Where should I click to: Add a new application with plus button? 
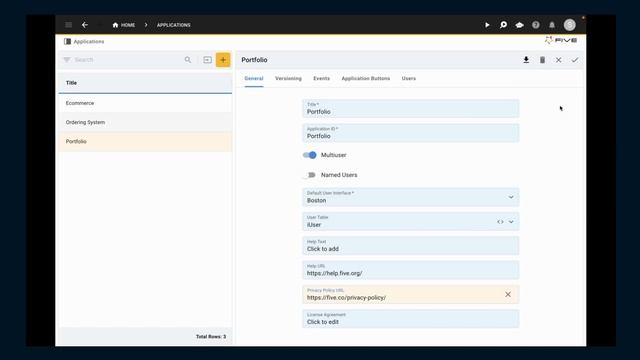click(x=223, y=60)
